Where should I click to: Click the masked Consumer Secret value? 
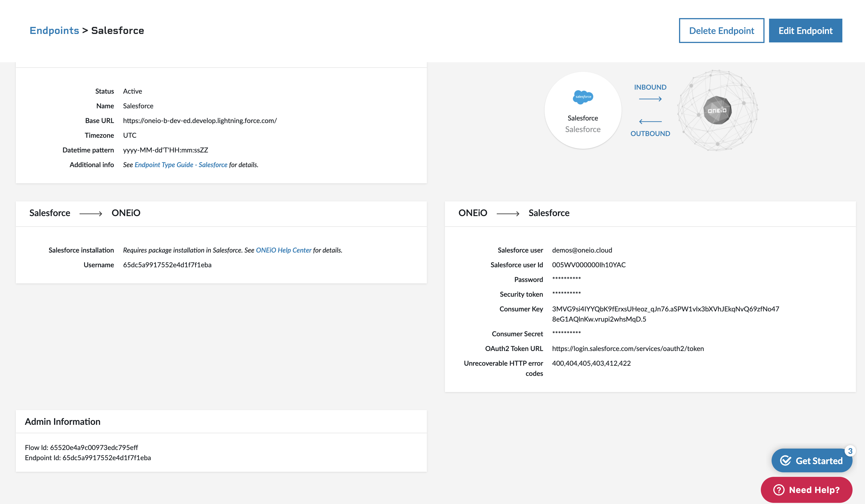click(566, 333)
